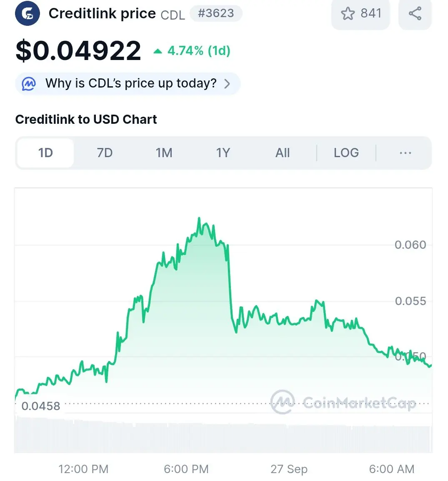The image size is (448, 481).
Task: Add Creditlink to watchlist via star icon
Action: [348, 13]
